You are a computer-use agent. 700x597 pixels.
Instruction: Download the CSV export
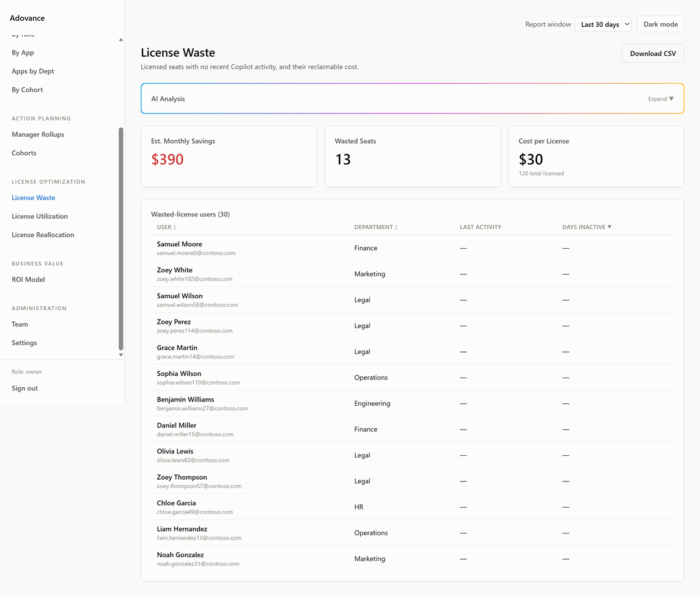(653, 54)
